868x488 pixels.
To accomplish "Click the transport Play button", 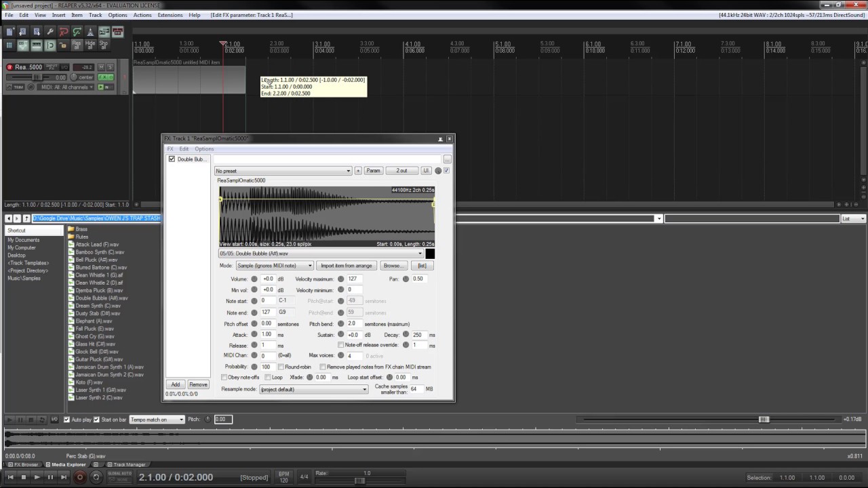I will [x=37, y=477].
